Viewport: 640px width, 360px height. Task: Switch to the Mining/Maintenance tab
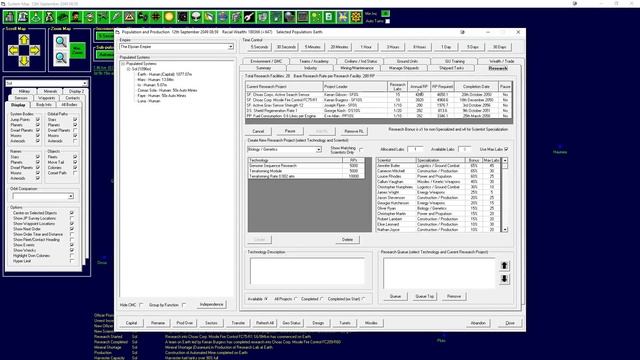(x=357, y=68)
